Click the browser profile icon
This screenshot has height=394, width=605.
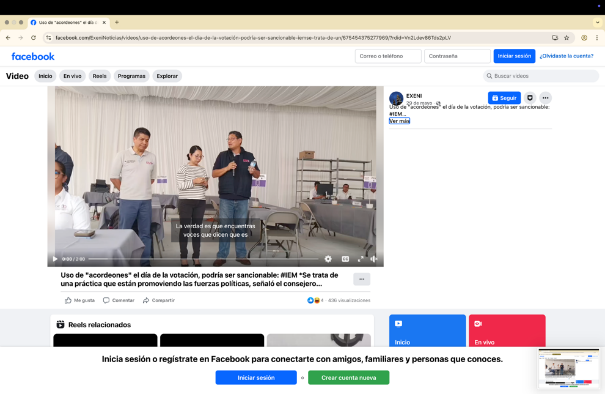584,38
